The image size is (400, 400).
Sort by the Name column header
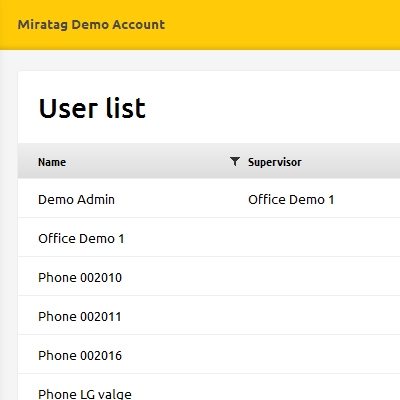click(x=52, y=162)
